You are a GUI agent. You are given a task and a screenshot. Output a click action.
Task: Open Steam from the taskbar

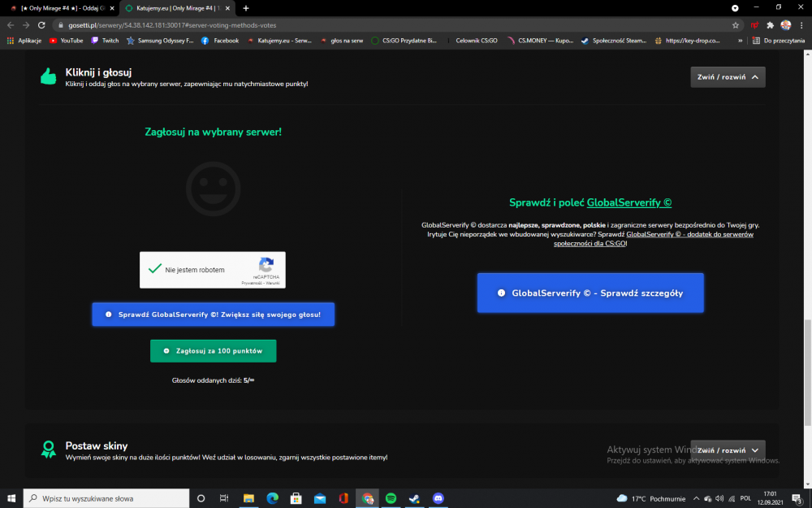pyautogui.click(x=414, y=498)
